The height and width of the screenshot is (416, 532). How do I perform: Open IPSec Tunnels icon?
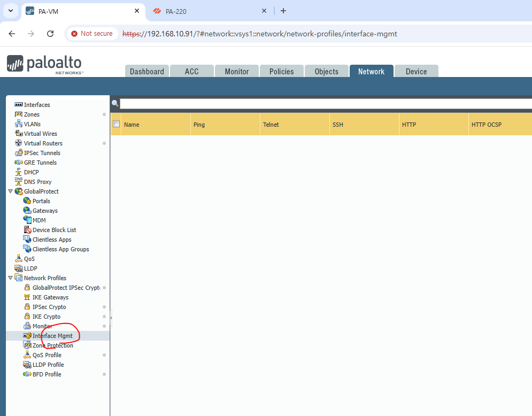(x=18, y=153)
